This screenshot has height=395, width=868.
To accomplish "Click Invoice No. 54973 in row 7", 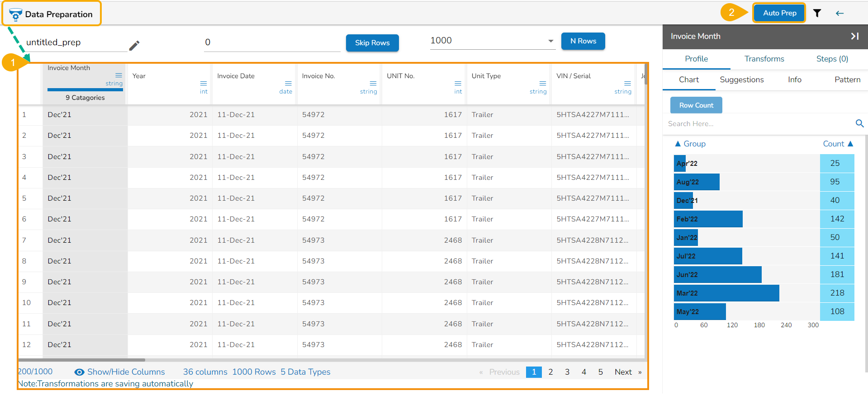I will (x=313, y=240).
